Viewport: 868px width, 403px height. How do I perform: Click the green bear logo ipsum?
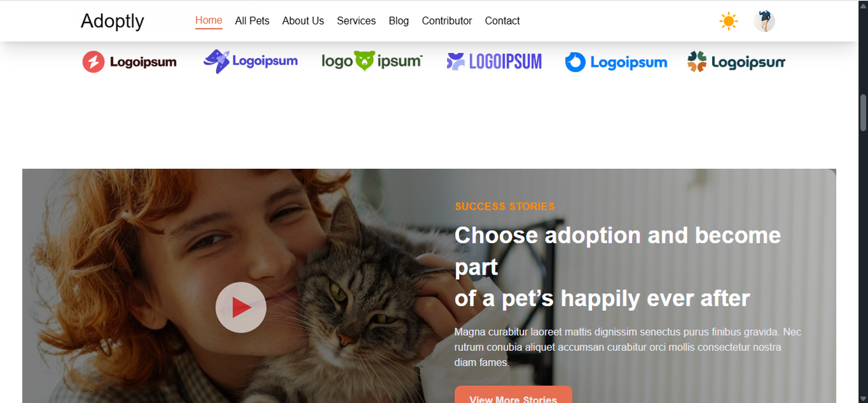tap(372, 61)
